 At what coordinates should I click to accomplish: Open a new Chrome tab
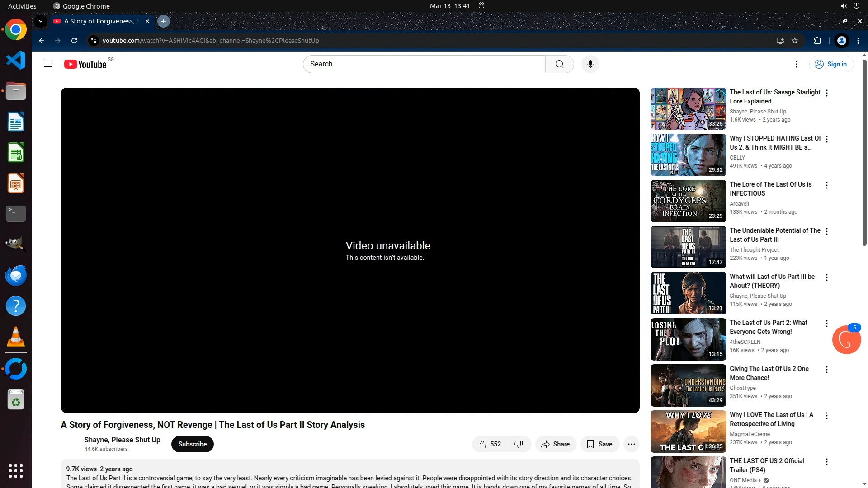[164, 21]
